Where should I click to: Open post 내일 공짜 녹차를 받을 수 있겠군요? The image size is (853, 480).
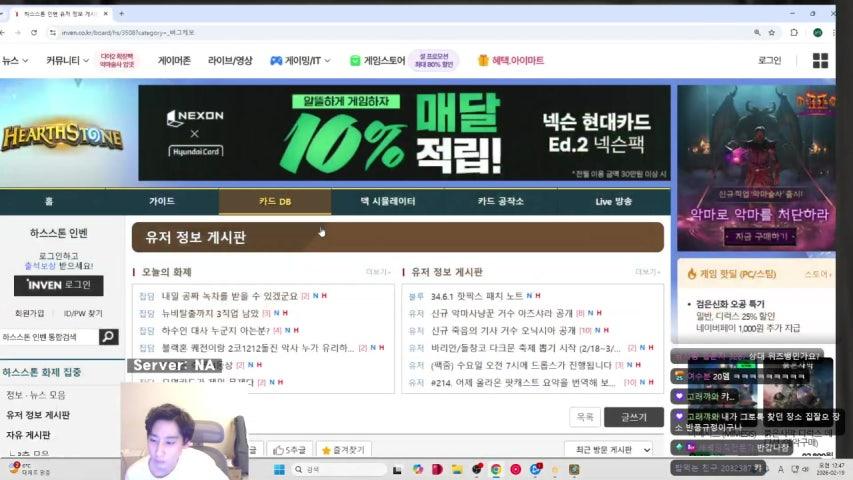(230, 296)
